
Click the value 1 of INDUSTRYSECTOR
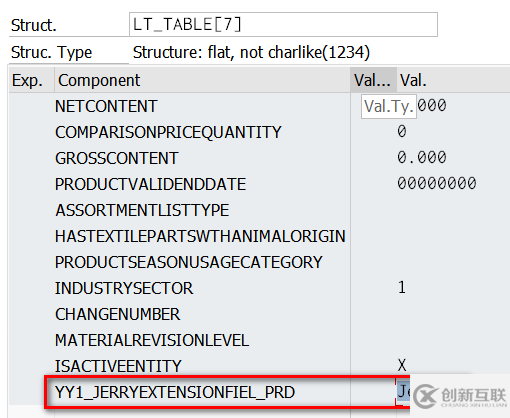(x=402, y=287)
